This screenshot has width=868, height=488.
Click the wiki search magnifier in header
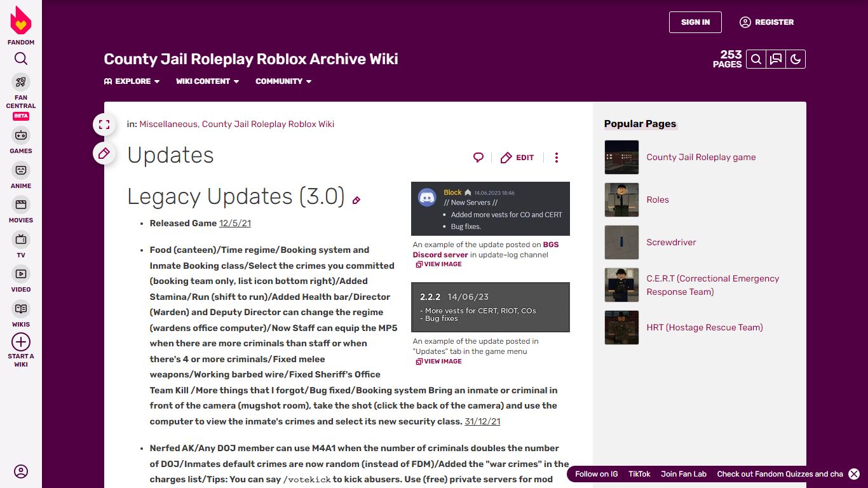756,59
